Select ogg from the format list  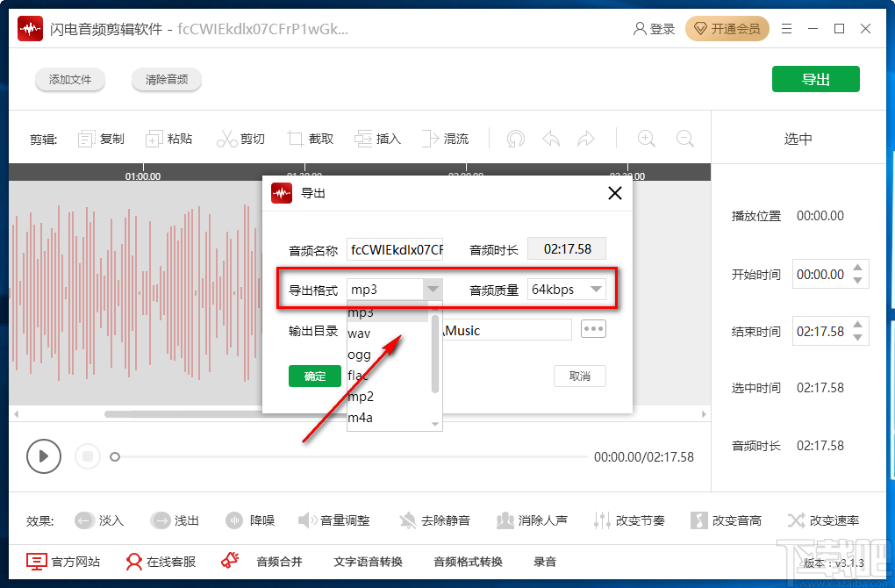[388, 355]
